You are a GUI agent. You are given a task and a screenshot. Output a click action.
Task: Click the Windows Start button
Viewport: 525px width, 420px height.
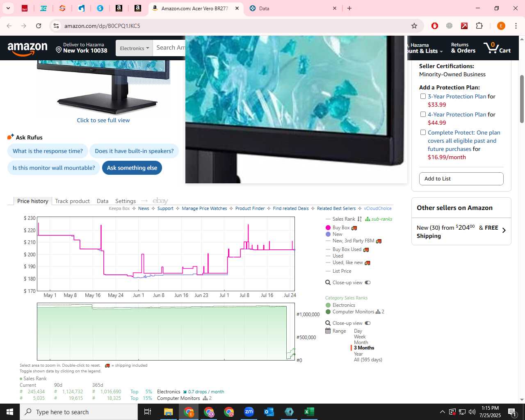(10, 412)
